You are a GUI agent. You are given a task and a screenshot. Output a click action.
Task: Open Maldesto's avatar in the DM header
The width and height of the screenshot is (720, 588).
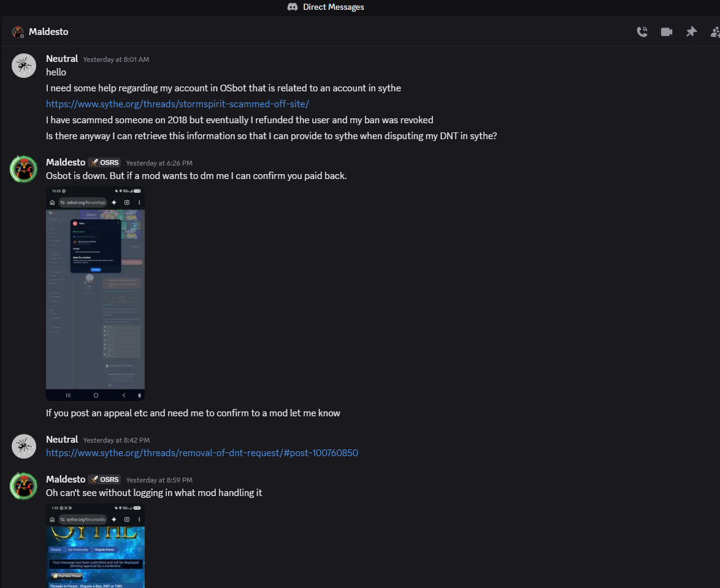pyautogui.click(x=18, y=32)
